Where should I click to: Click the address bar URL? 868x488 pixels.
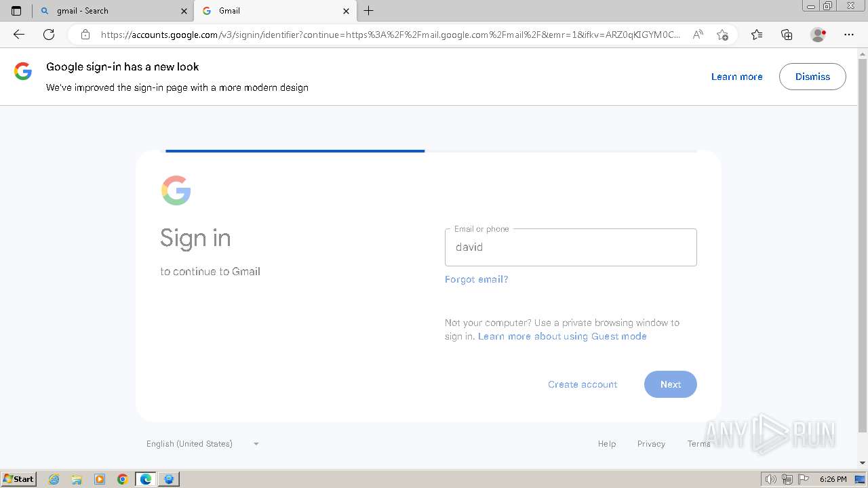pyautogui.click(x=390, y=35)
